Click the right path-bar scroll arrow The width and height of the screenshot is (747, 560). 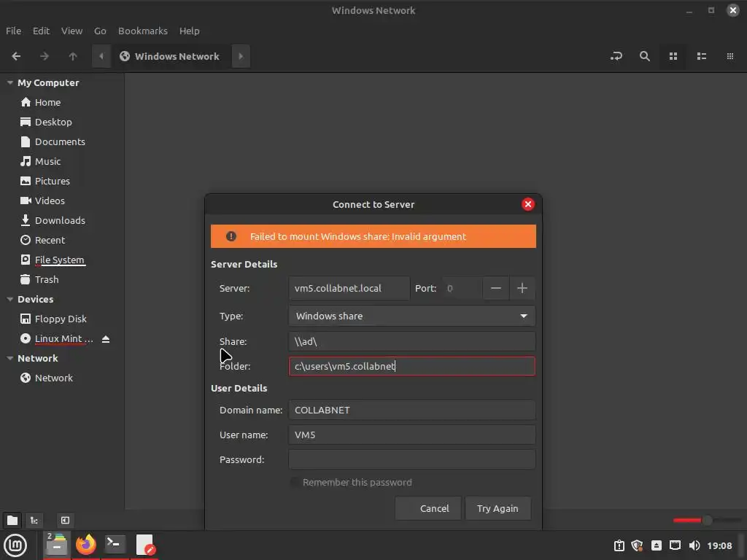241,56
